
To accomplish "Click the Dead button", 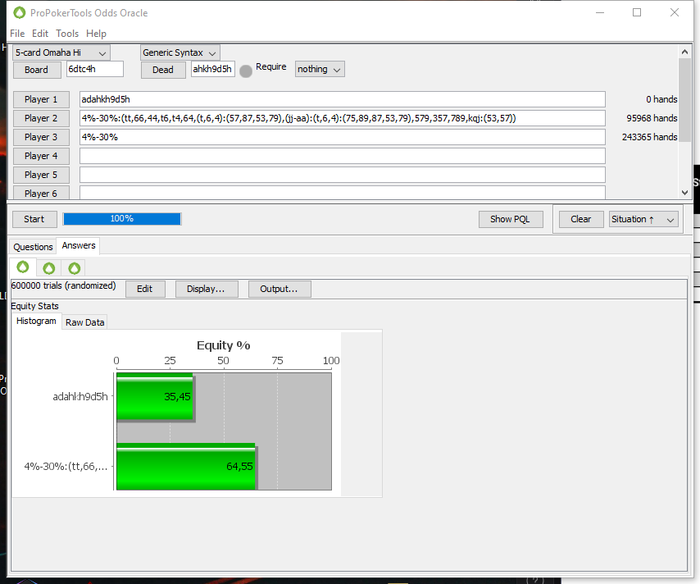I will point(163,70).
